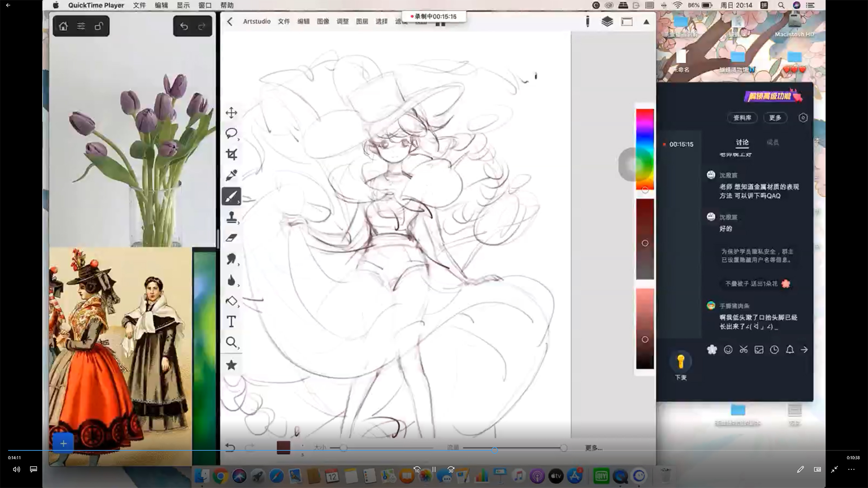Image resolution: width=868 pixels, height=488 pixels.
Task: Pick the Eyedropper tool
Action: (231, 175)
